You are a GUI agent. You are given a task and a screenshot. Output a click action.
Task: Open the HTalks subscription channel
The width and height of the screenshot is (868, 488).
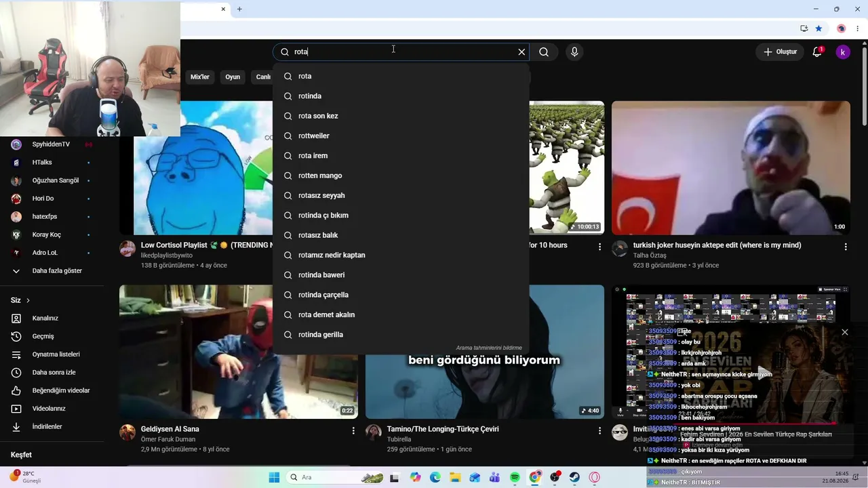pyautogui.click(x=51, y=163)
